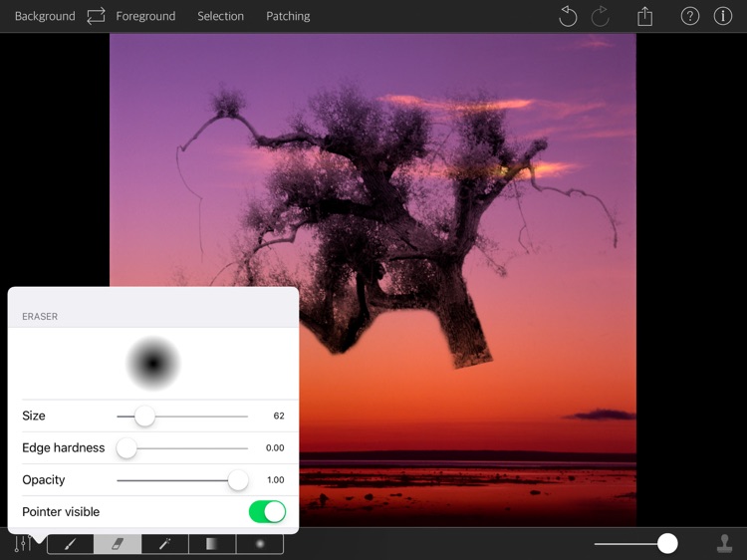Select the Gradient tool
Viewport: 747px width, 560px height.
[x=212, y=544]
